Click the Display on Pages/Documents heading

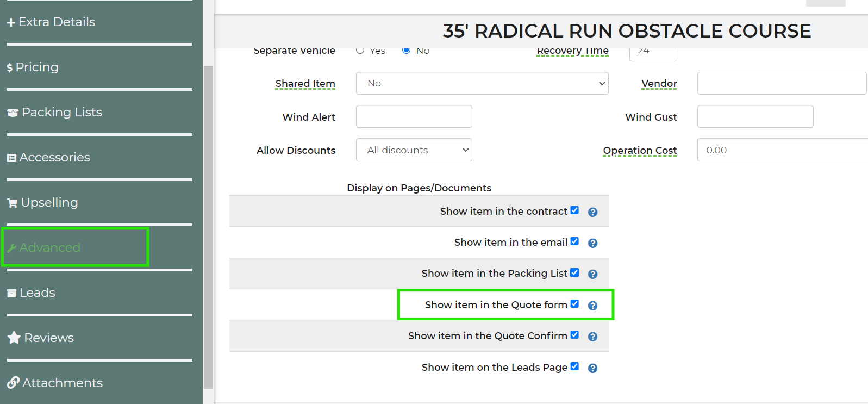419,188
